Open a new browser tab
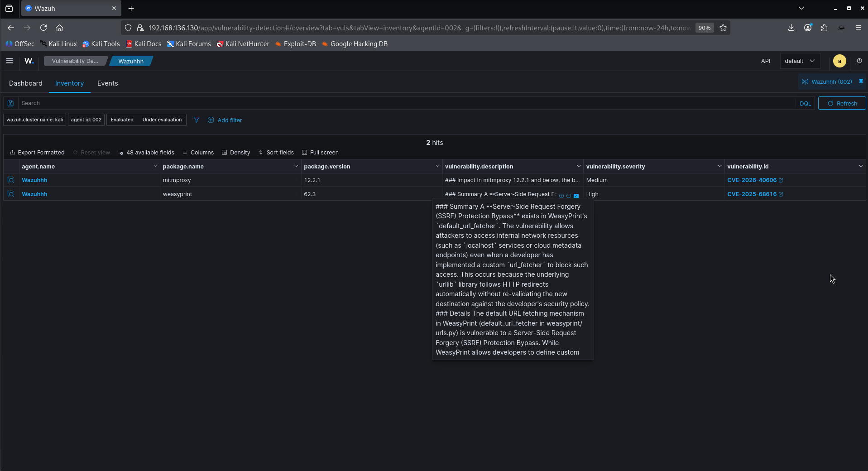This screenshot has width=868, height=471. pos(131,8)
